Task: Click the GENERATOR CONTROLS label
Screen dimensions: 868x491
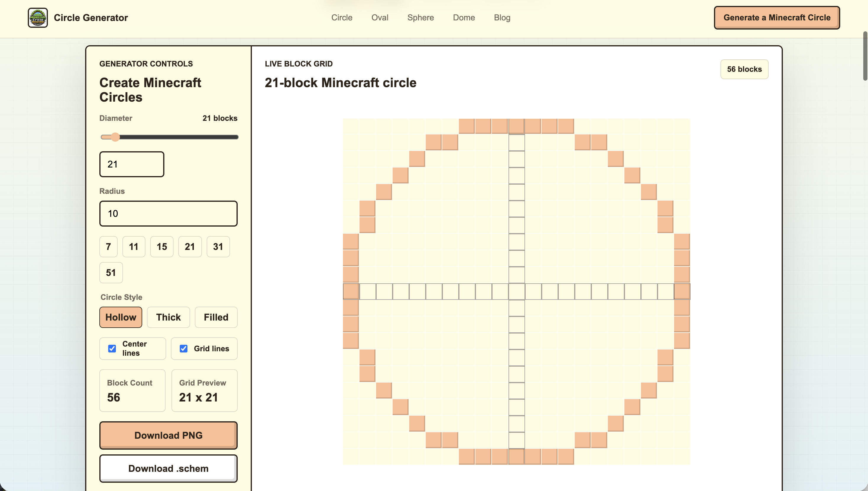Action: pyautogui.click(x=146, y=64)
